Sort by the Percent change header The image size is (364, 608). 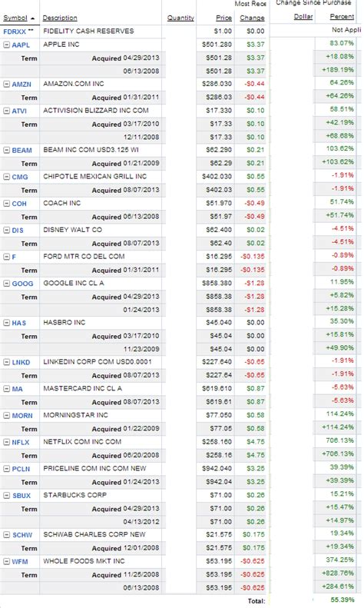click(x=342, y=17)
